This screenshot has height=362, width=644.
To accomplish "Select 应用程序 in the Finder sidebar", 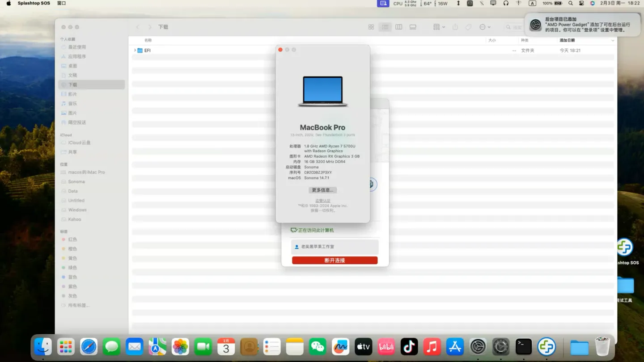I will click(77, 57).
